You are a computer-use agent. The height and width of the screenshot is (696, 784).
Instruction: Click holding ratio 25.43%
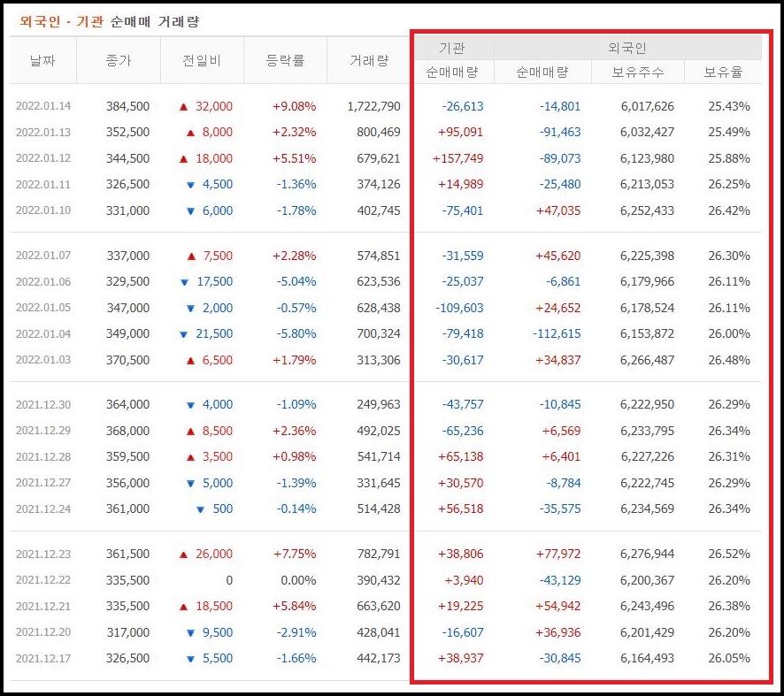[x=729, y=106]
